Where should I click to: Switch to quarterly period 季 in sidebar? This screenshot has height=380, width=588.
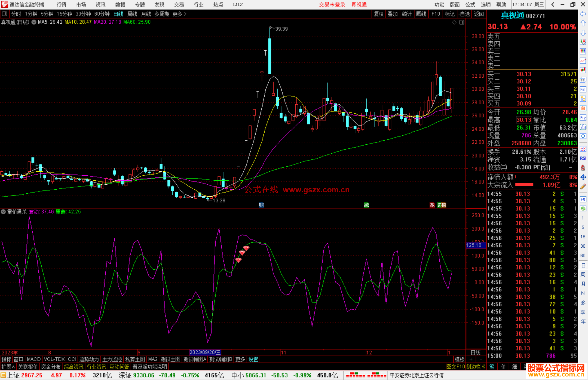coord(583,312)
